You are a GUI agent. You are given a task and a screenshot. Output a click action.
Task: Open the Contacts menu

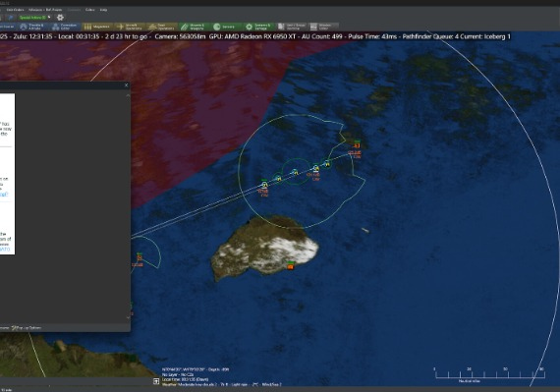tap(74, 10)
